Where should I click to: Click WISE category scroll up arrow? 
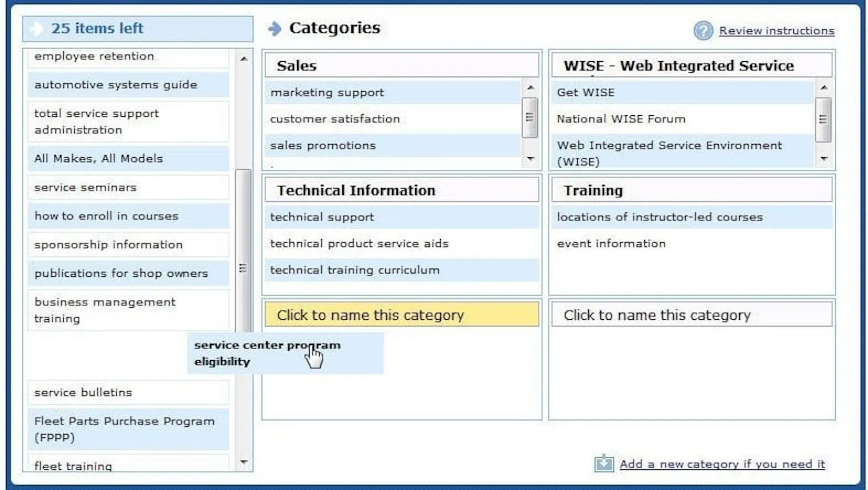(x=824, y=88)
